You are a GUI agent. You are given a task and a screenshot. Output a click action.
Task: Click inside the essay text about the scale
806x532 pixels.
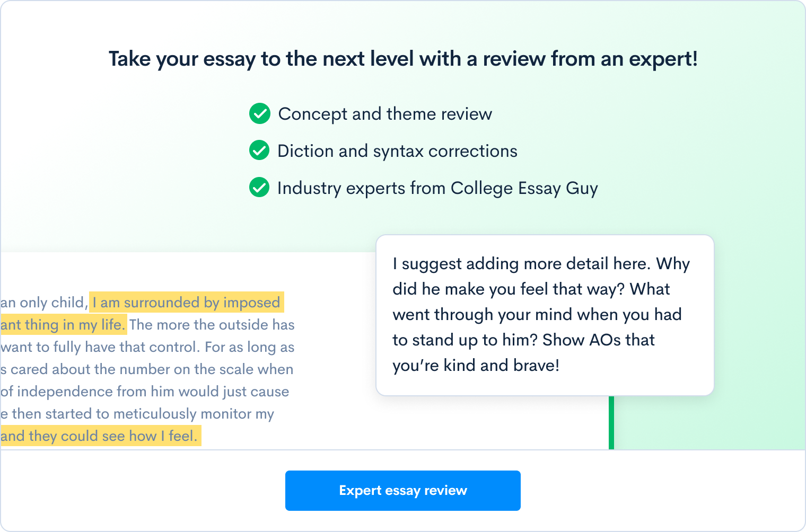[x=147, y=369]
